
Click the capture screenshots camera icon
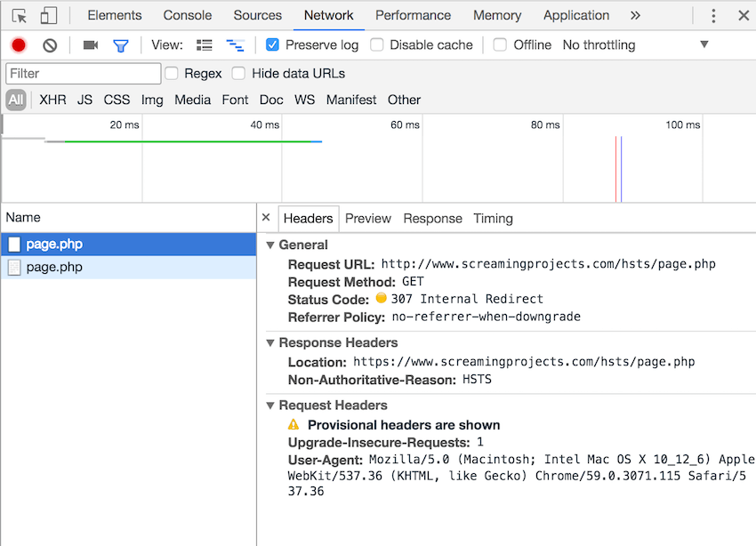pyautogui.click(x=90, y=45)
